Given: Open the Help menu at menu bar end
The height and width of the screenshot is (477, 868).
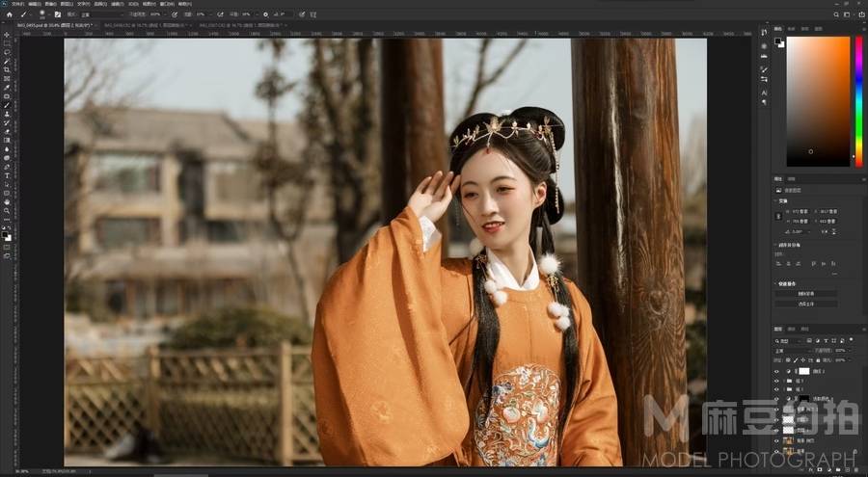Looking at the screenshot, I should pyautogui.click(x=184, y=4).
